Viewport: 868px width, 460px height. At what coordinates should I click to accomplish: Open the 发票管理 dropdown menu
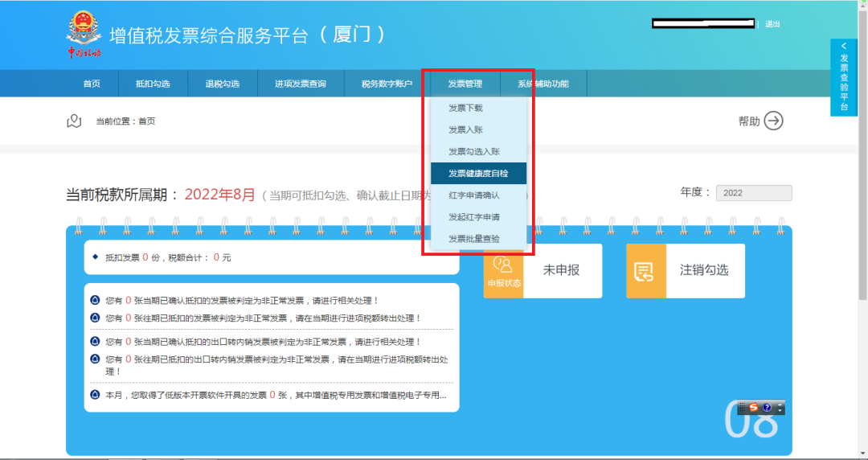[465, 84]
